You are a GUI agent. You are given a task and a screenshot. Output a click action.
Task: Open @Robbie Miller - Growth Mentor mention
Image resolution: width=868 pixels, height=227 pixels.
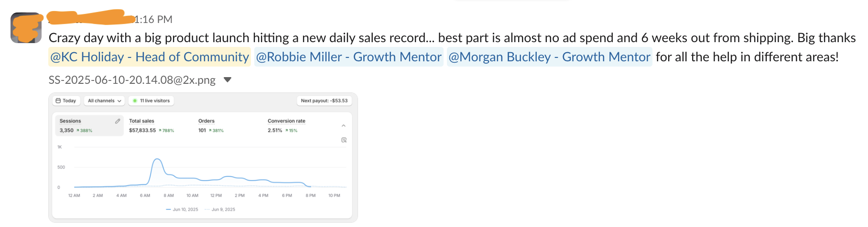(349, 57)
